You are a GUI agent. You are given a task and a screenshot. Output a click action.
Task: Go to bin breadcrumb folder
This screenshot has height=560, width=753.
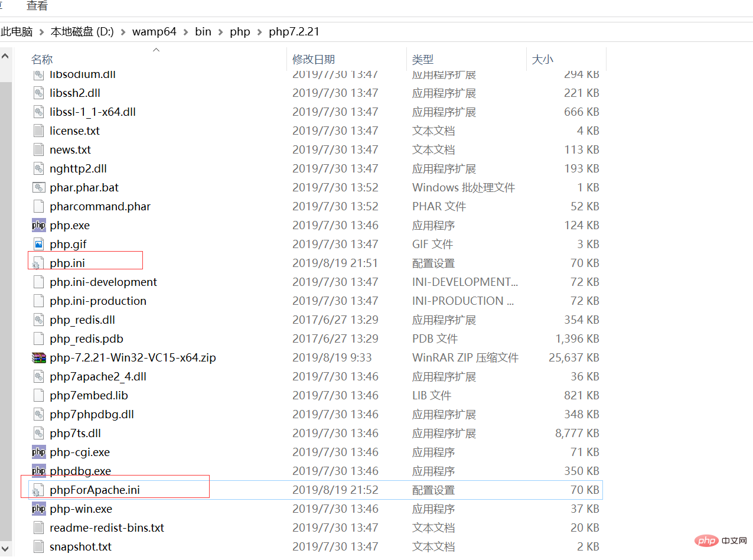click(203, 31)
